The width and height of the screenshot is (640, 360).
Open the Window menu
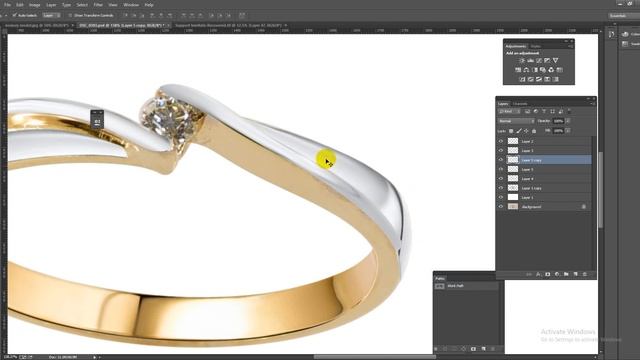pyautogui.click(x=131, y=5)
